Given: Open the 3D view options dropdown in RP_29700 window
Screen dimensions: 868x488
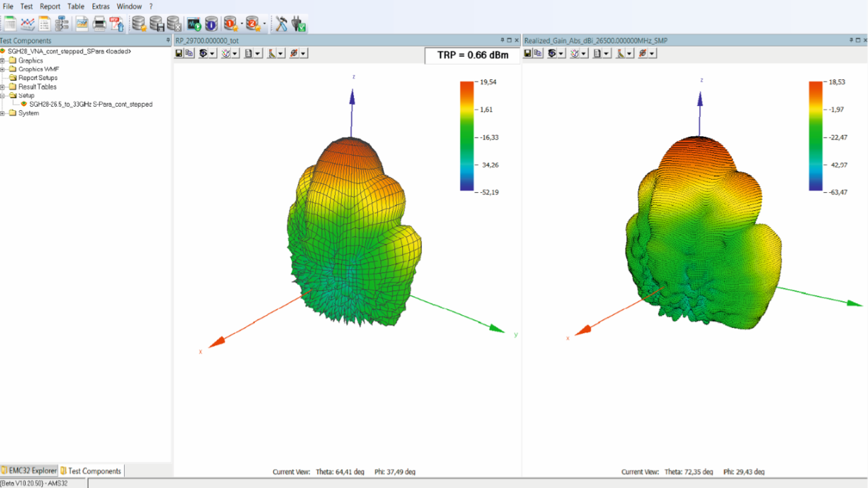Looking at the screenshot, I should 212,53.
